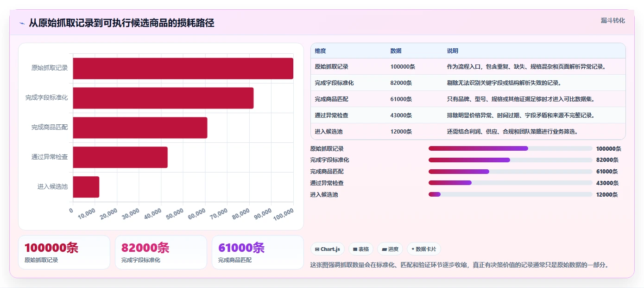This screenshot has width=644, height=288.
Task: Click the progress value 43000条 label
Action: 607,183
